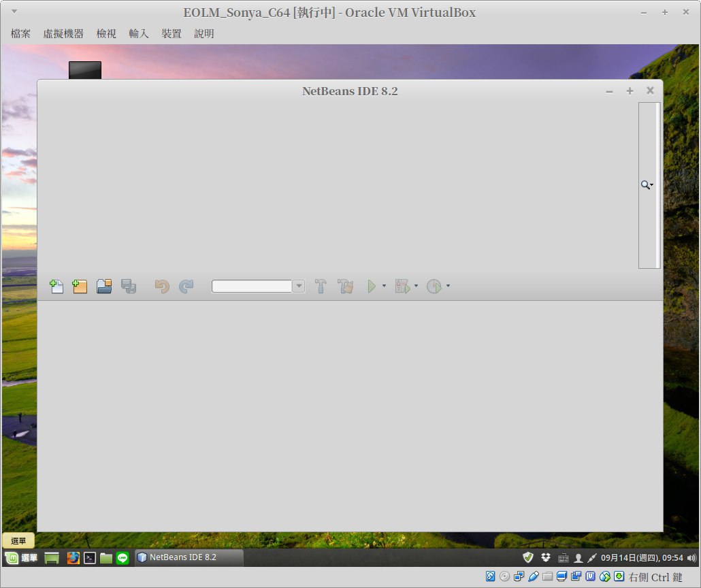
Task: Click the Show Desktop icon in panel
Action: pos(52,557)
